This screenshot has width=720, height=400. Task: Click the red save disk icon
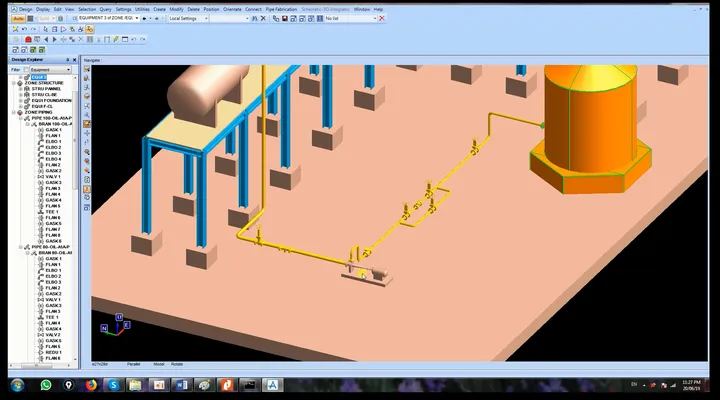click(x=285, y=18)
